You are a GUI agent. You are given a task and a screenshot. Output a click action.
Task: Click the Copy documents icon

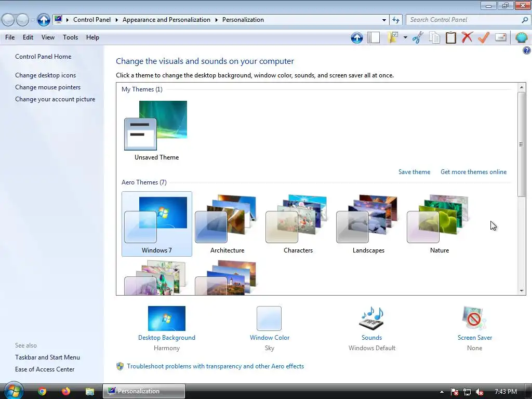tap(434, 37)
